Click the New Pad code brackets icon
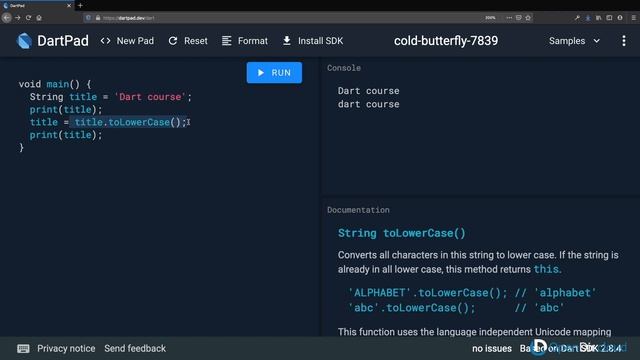 pyautogui.click(x=105, y=41)
